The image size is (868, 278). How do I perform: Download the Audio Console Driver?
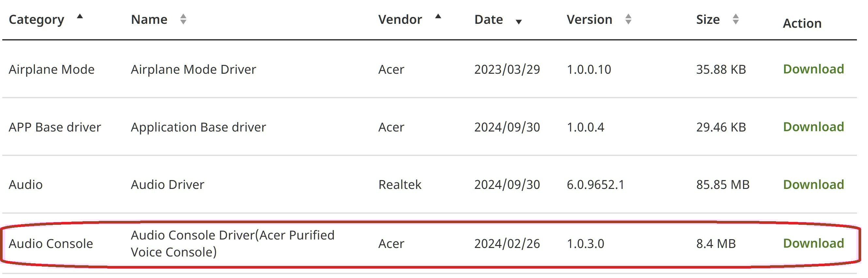814,243
